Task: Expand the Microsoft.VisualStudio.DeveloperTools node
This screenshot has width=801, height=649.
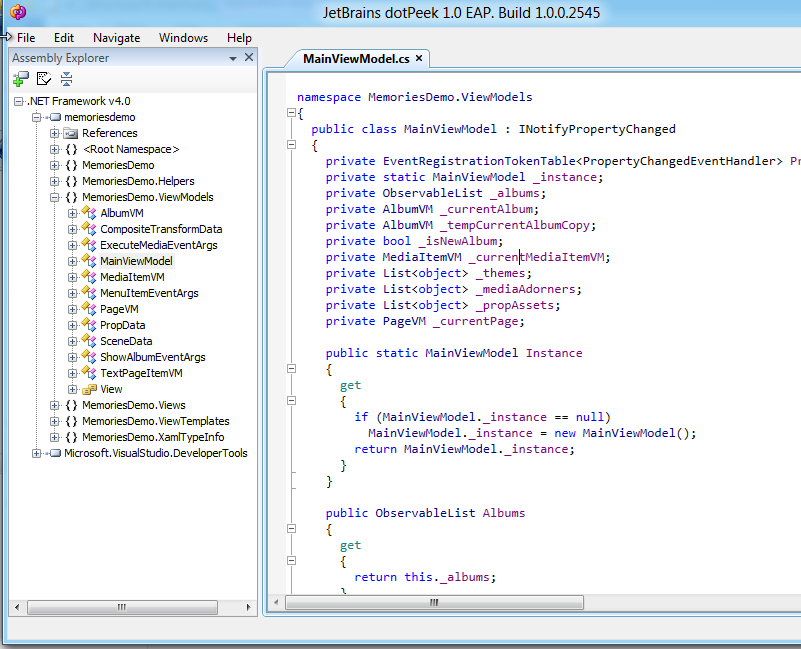Action: pyautogui.click(x=36, y=453)
